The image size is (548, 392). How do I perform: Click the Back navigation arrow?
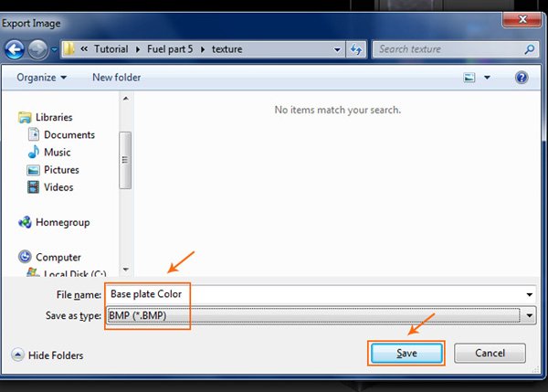tap(16, 49)
